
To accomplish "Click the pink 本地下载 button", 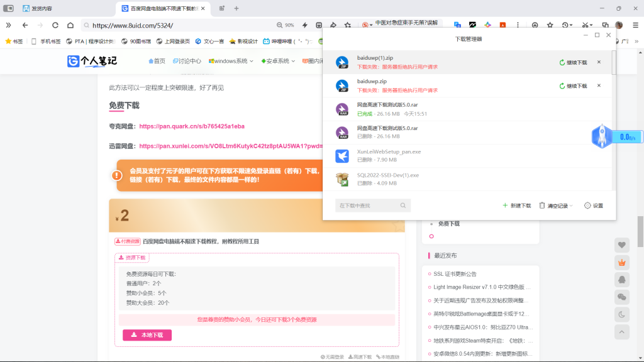I will [x=147, y=335].
